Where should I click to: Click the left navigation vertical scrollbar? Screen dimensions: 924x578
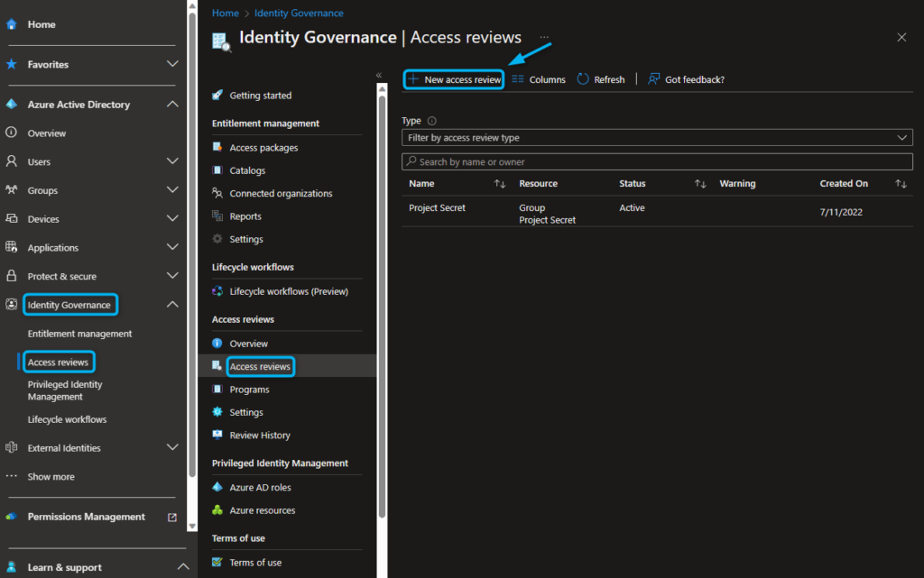pyautogui.click(x=191, y=271)
